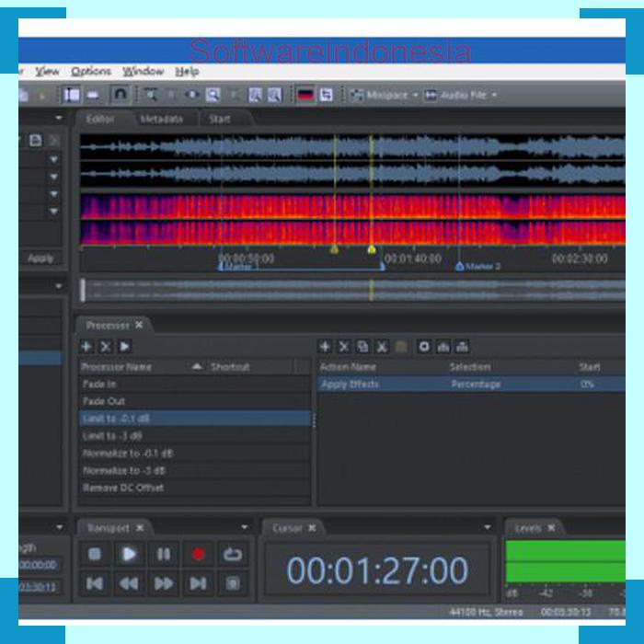Click the Stop transport button
This screenshot has width=644, height=644.
pyautogui.click(x=95, y=555)
